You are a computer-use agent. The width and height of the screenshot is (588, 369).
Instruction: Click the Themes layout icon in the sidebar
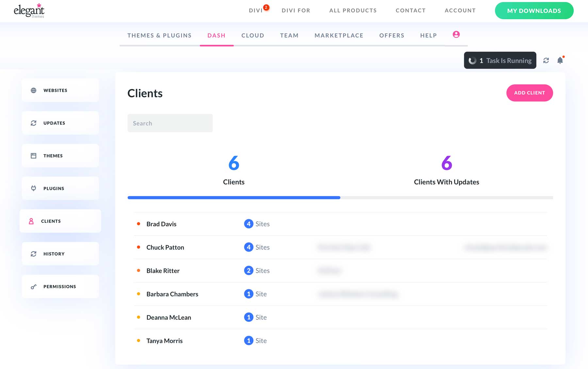[33, 156]
